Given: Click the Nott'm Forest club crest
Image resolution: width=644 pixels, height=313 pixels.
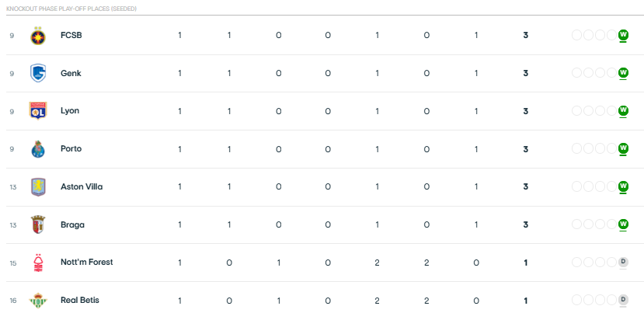Looking at the screenshot, I should (x=38, y=263).
